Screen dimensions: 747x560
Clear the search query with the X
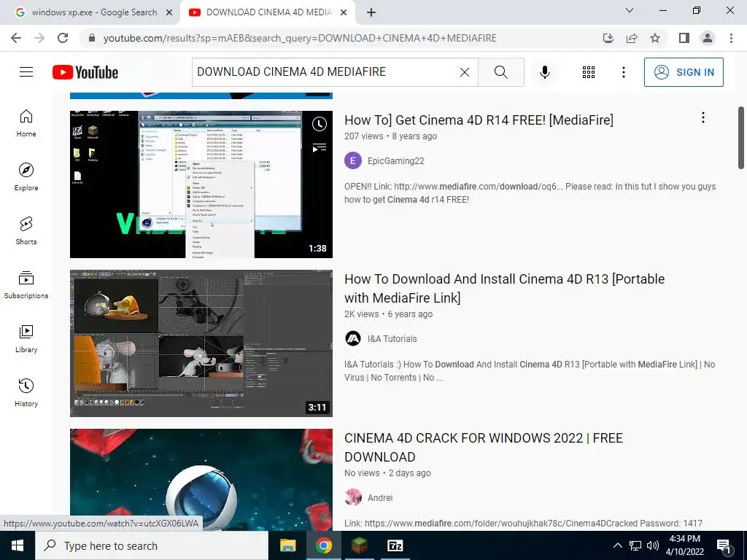(465, 72)
